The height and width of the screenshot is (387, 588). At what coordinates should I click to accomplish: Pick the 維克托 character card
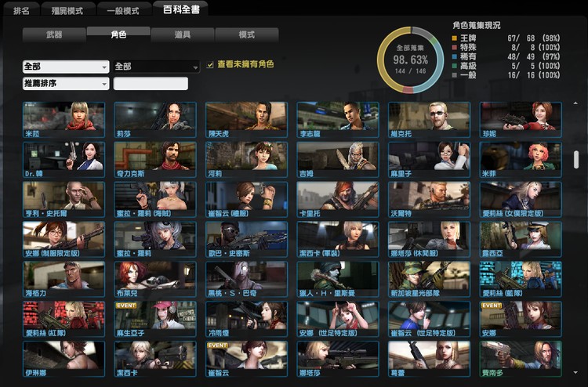pos(429,120)
